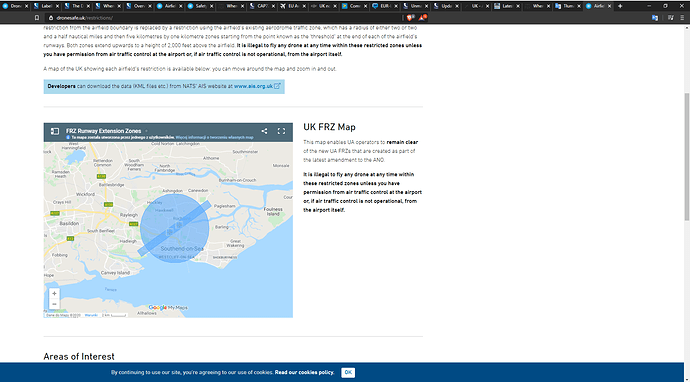Close the 'Lates' tab
The height and width of the screenshot is (382, 690).
pos(518,6)
